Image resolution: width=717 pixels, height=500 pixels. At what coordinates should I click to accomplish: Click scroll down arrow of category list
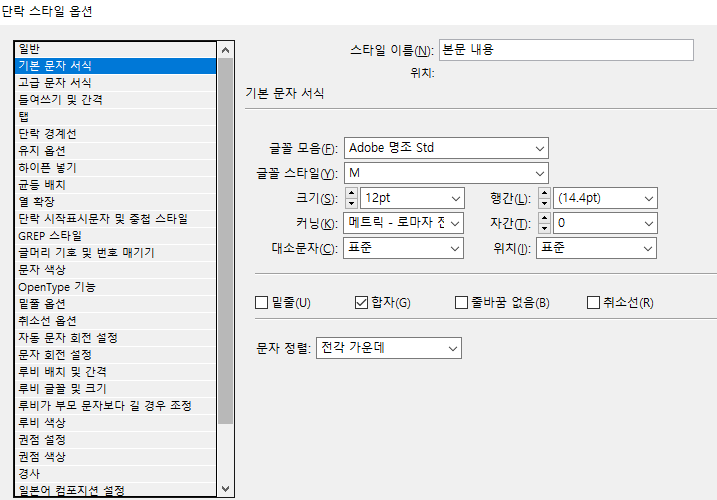(x=225, y=489)
